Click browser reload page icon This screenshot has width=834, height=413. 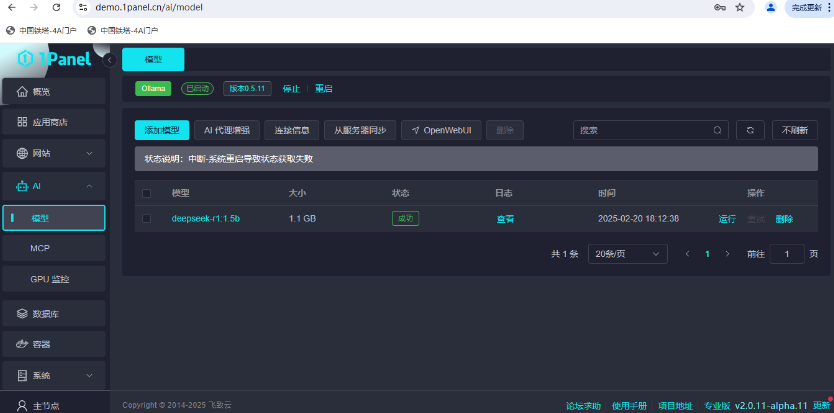coord(56,7)
